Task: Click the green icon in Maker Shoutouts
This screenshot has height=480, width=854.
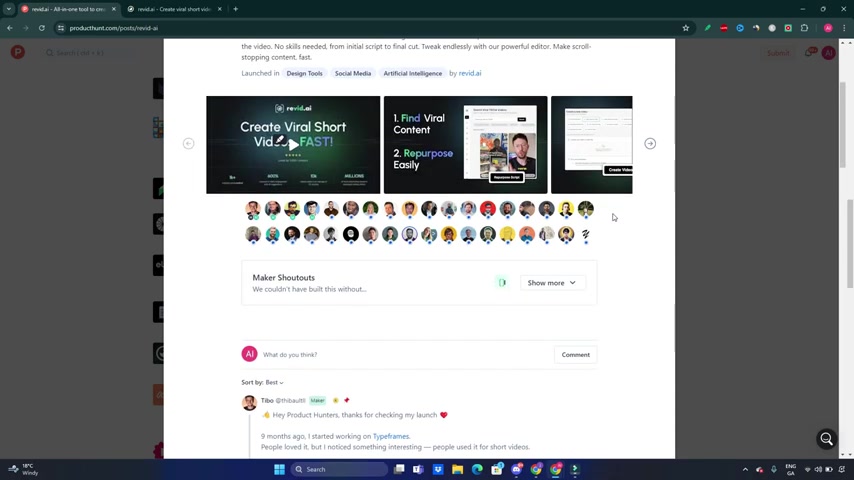Action: [x=502, y=283]
